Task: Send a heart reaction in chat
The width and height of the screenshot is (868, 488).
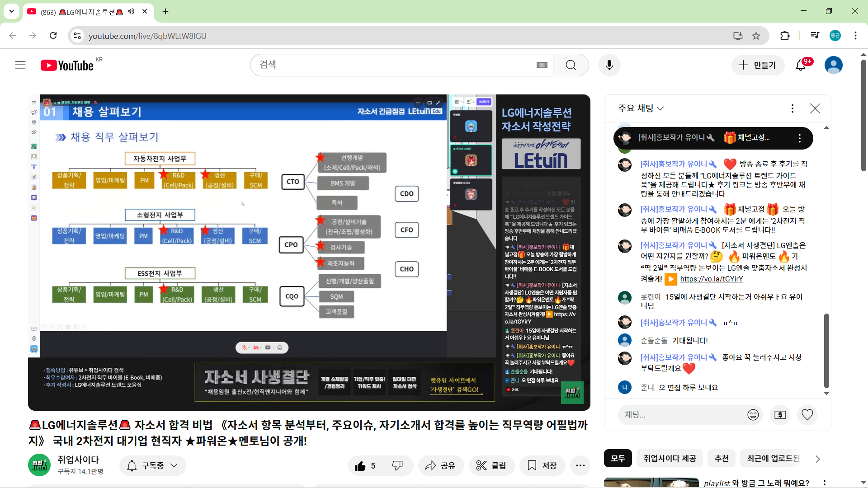Action: (807, 414)
